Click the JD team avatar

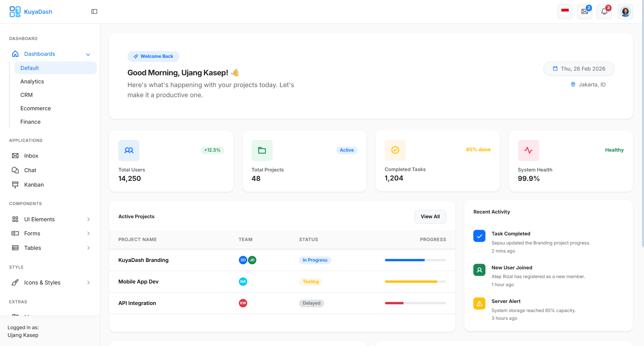click(x=252, y=260)
